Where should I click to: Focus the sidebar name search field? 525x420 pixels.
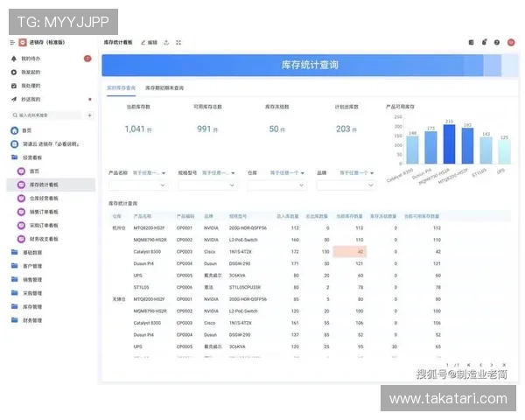click(46, 115)
